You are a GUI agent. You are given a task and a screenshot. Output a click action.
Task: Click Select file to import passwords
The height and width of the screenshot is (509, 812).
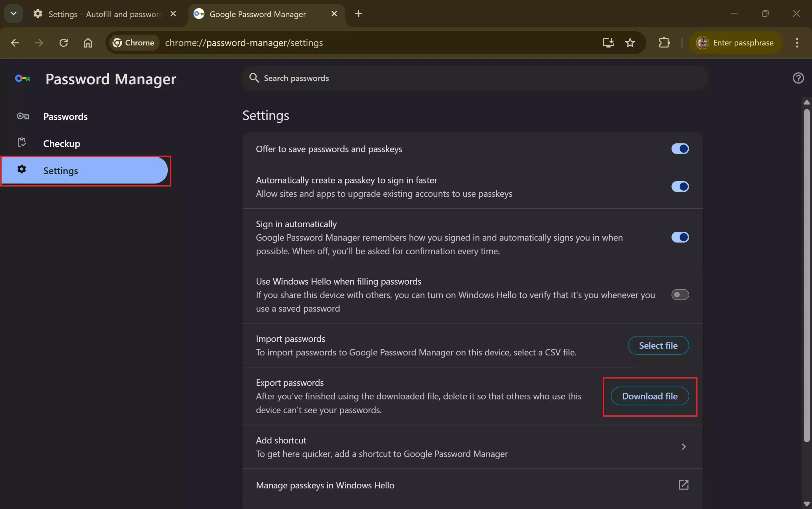point(658,345)
